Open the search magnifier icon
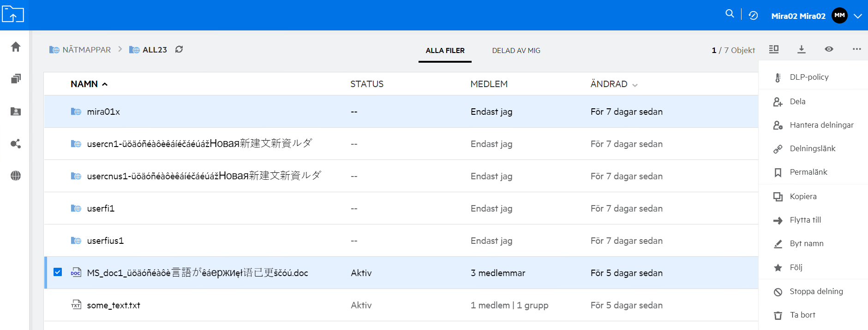The width and height of the screenshot is (868, 330). (730, 14)
